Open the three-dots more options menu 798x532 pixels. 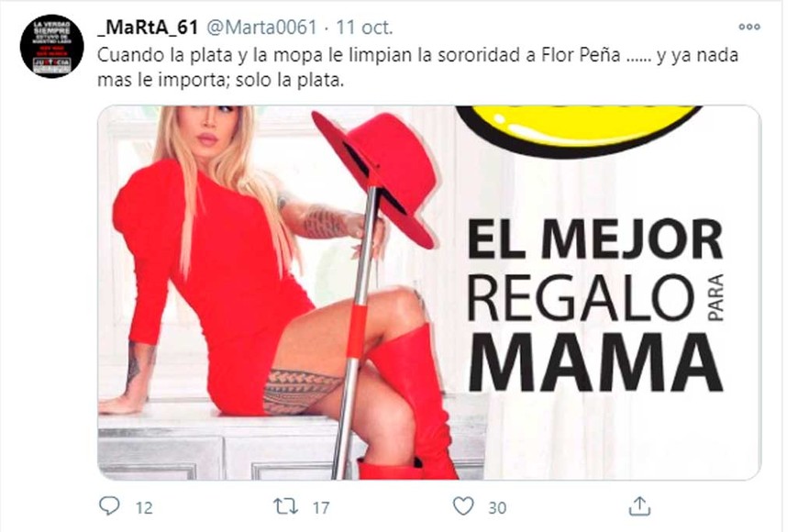[749, 27]
